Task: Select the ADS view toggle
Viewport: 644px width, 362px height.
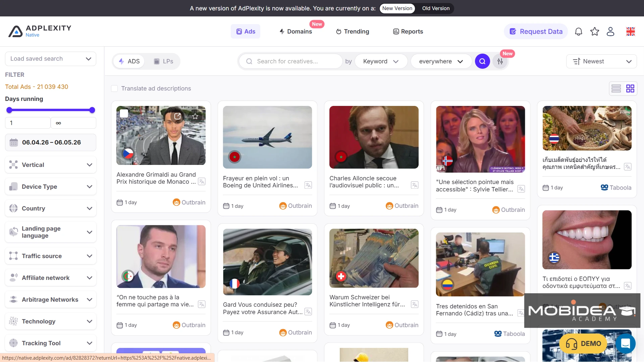Action: [x=129, y=61]
